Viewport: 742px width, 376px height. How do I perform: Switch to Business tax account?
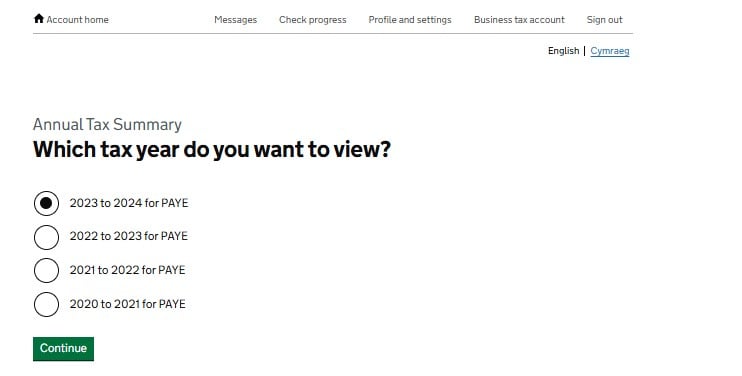coord(519,20)
